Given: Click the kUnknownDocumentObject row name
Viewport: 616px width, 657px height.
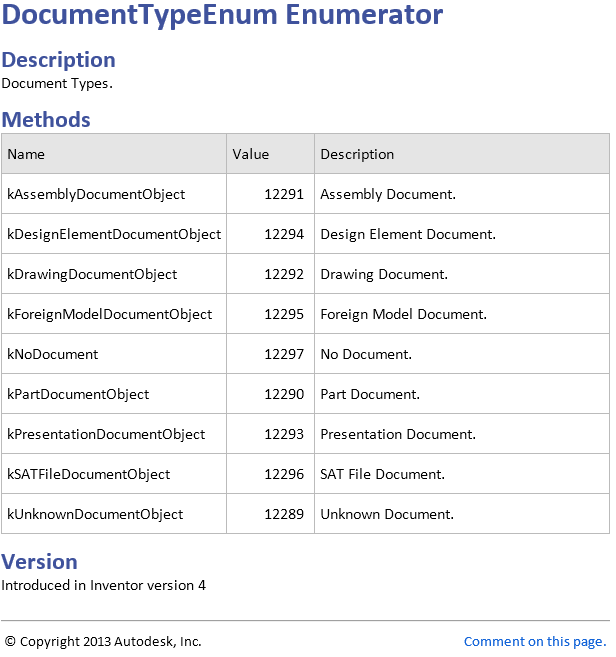Looking at the screenshot, I should point(95,514).
